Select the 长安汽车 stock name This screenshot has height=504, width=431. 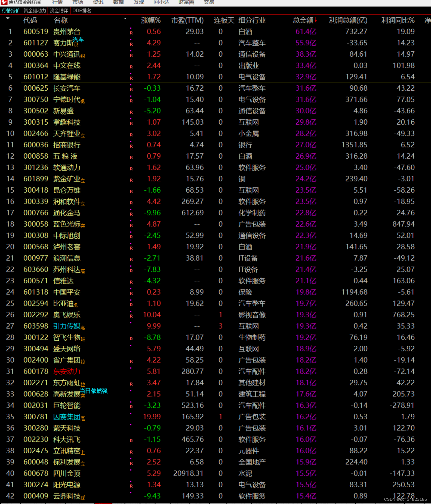click(67, 88)
